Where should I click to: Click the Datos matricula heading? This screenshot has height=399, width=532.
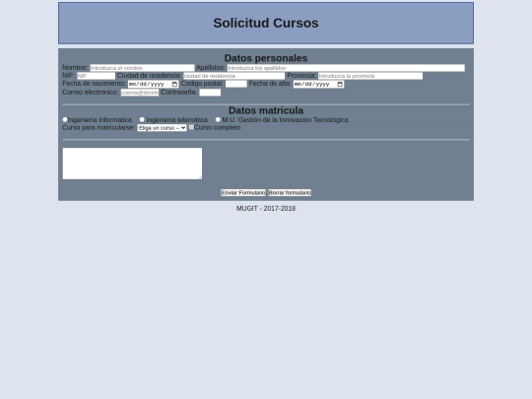click(266, 110)
